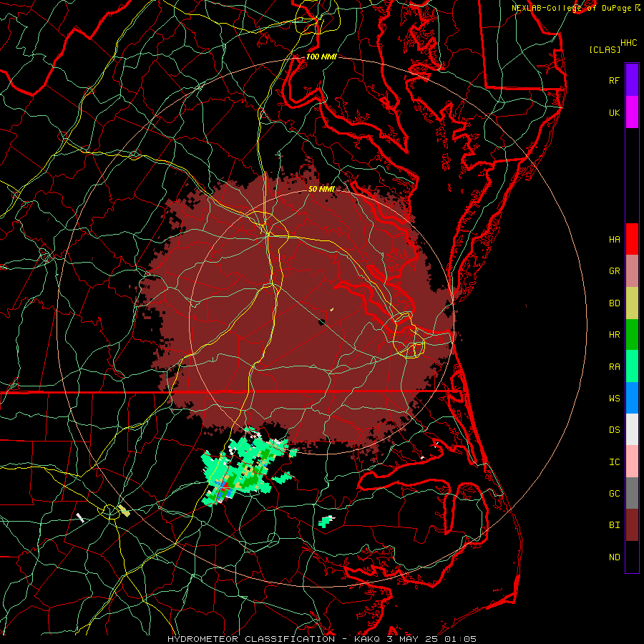644x644 pixels.
Task: Click the BI brown legend swatch
Action: click(x=632, y=525)
